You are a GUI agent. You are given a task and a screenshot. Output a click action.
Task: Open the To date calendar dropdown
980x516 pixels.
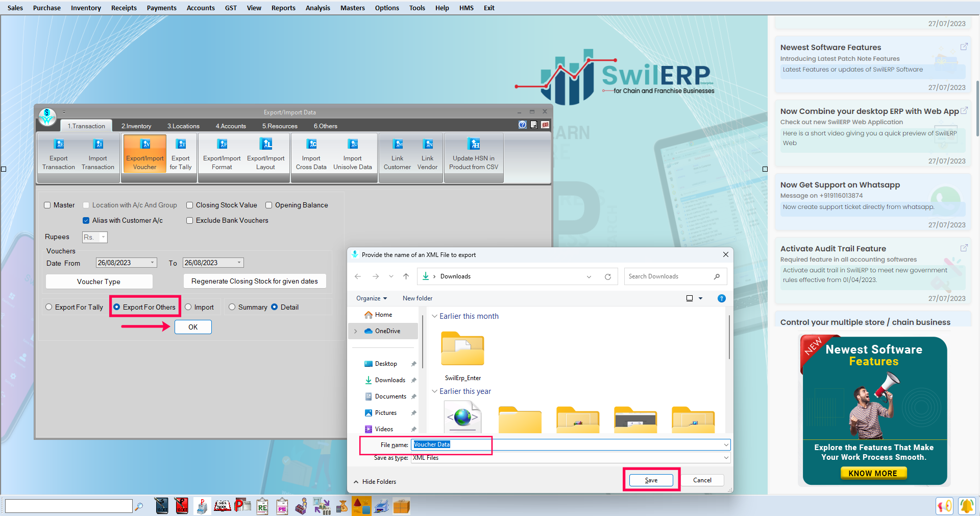click(239, 263)
